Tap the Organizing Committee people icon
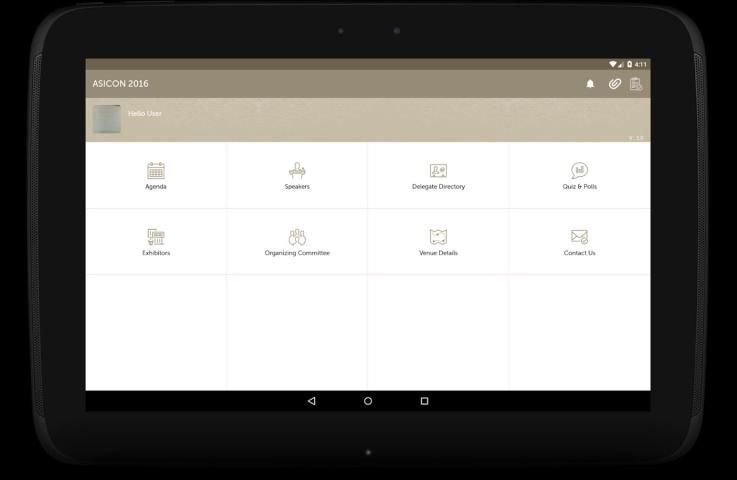The width and height of the screenshot is (737, 480). (297, 237)
